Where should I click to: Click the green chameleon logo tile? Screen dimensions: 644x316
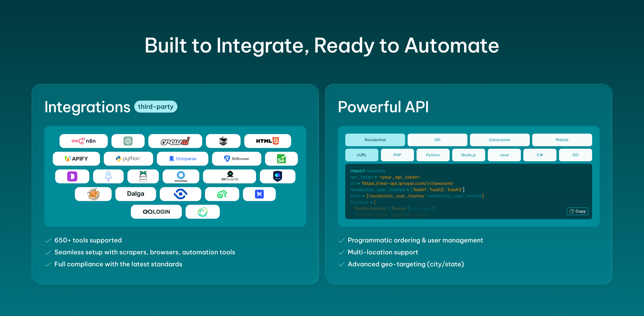point(222,194)
